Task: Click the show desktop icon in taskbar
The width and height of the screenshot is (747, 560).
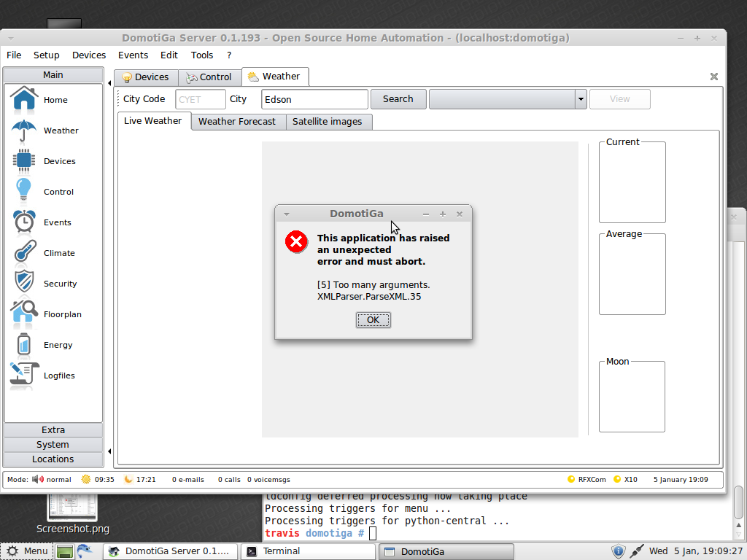Action: 65,551
